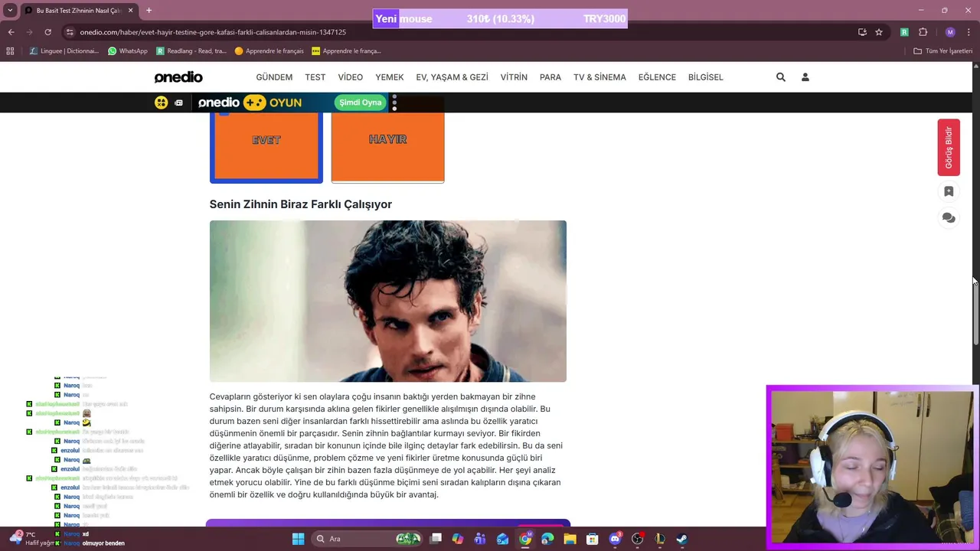Open the Tüm Yer İşaretleri folder
980x551 pixels.
point(942,51)
